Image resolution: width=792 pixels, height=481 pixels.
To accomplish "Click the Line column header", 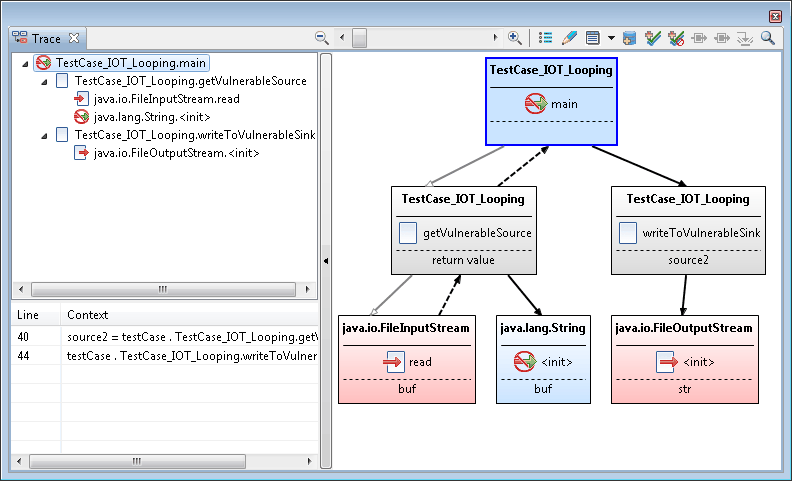I will (x=35, y=315).
